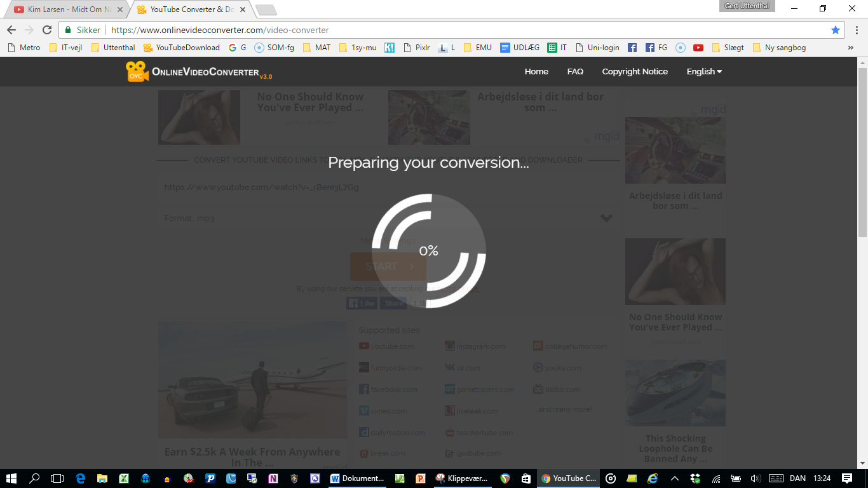Open the Windows Start menu
This screenshot has height=488, width=868.
coord(12,478)
